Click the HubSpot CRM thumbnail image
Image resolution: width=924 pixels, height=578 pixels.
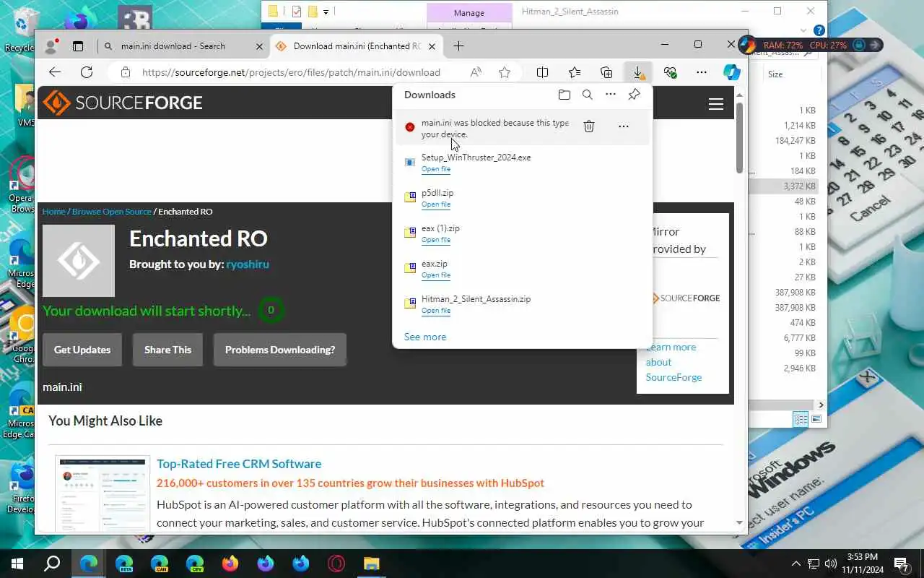click(103, 495)
